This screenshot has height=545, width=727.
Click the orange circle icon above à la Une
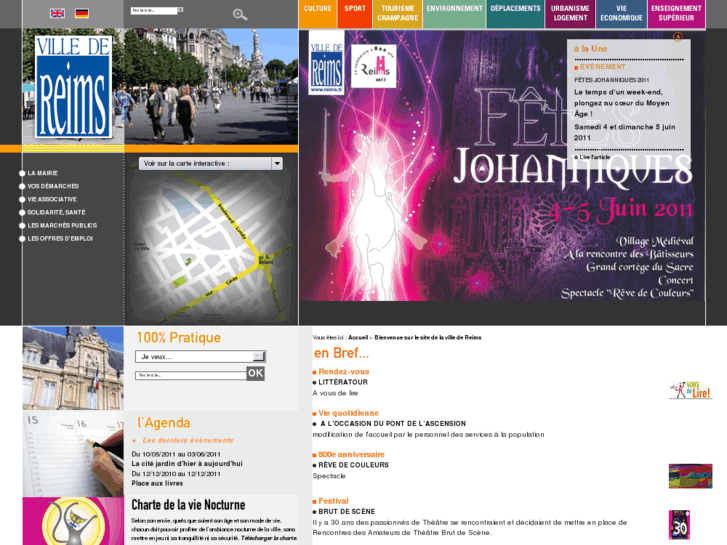(x=677, y=36)
